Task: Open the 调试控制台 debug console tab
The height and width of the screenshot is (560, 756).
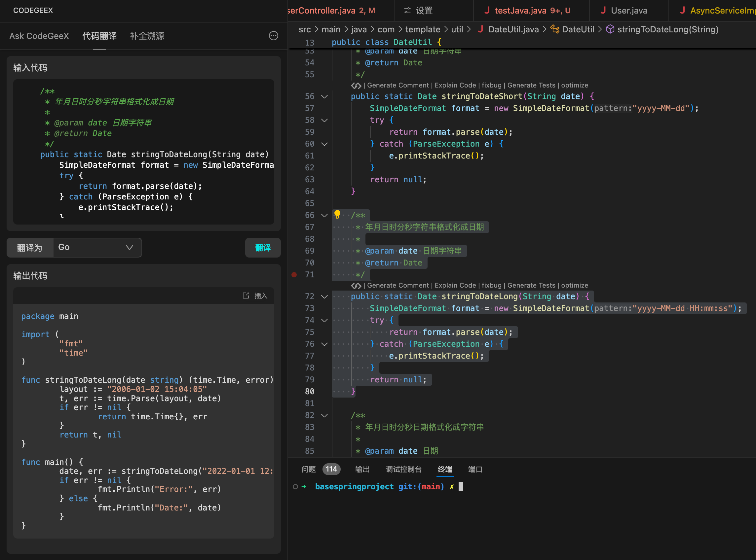Action: pyautogui.click(x=403, y=469)
